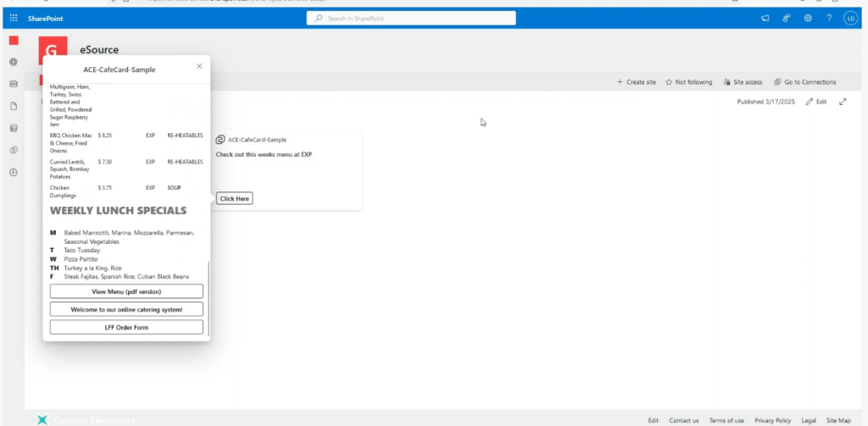Screen dimensions: 868x426
Task: Open Terms of use in footer
Action: 726,420
